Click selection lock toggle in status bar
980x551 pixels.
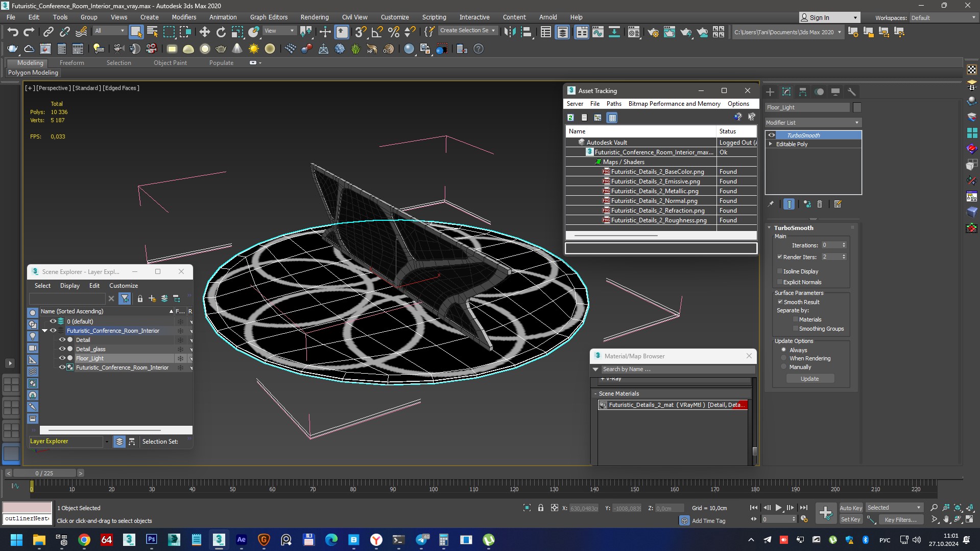pyautogui.click(x=541, y=508)
